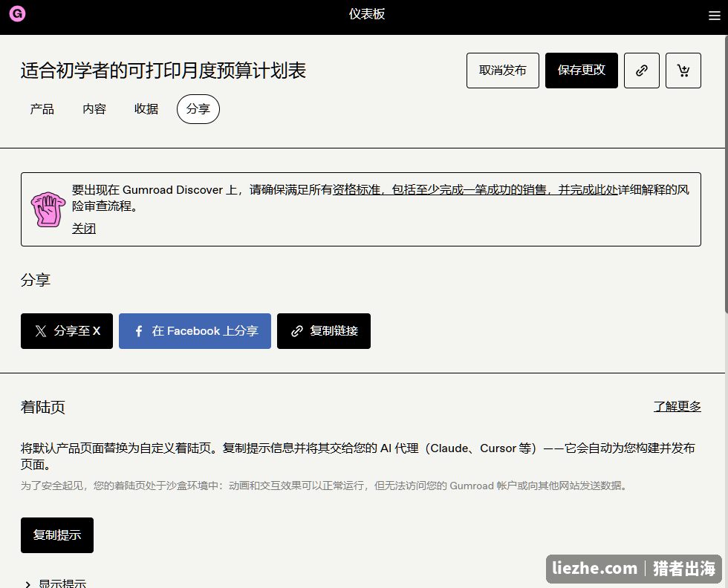Viewport: 728px width, 588px height.
Task: Click the 取消发布 button
Action: click(502, 71)
